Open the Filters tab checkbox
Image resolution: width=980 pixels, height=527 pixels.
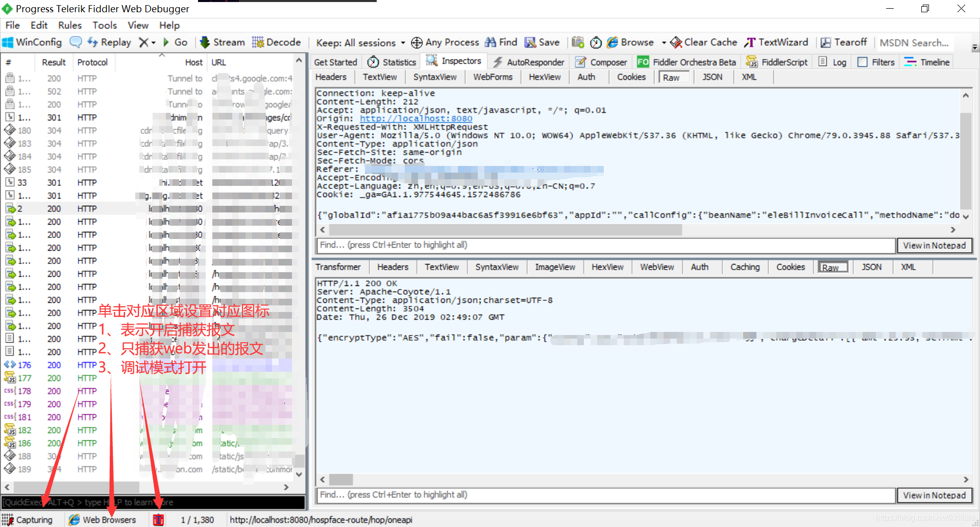coord(863,62)
